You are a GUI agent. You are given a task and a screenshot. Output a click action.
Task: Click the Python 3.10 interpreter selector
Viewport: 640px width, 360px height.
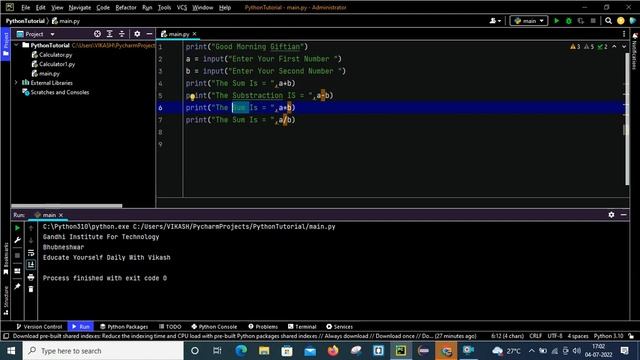click(x=608, y=336)
